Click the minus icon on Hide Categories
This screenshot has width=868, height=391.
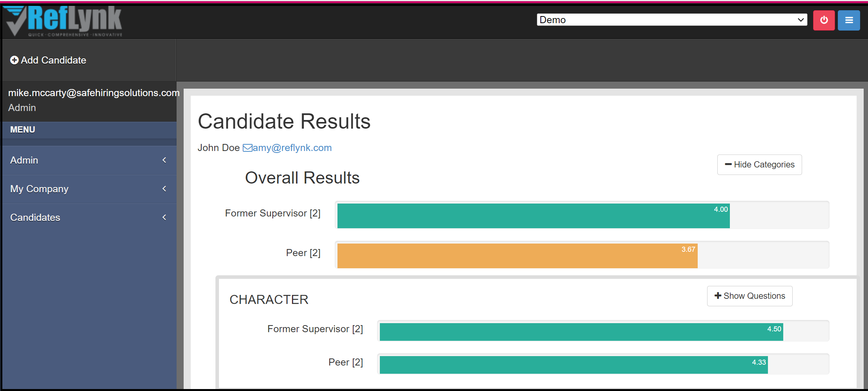coord(728,164)
